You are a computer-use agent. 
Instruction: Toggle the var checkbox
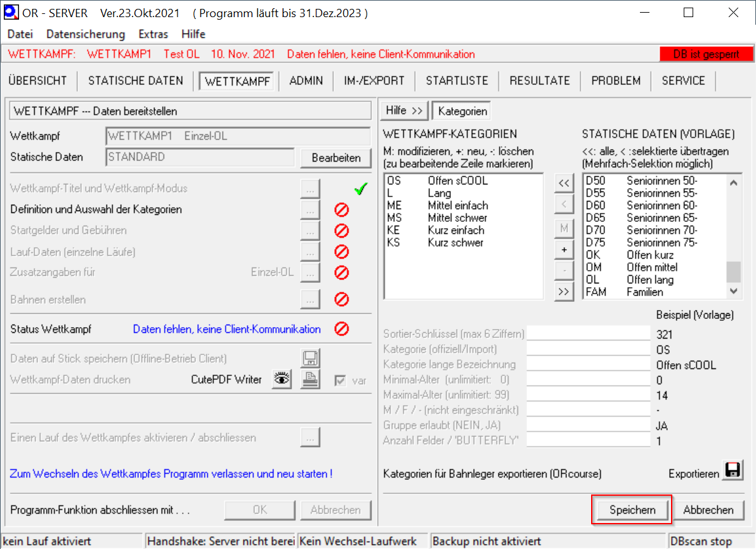click(x=342, y=380)
